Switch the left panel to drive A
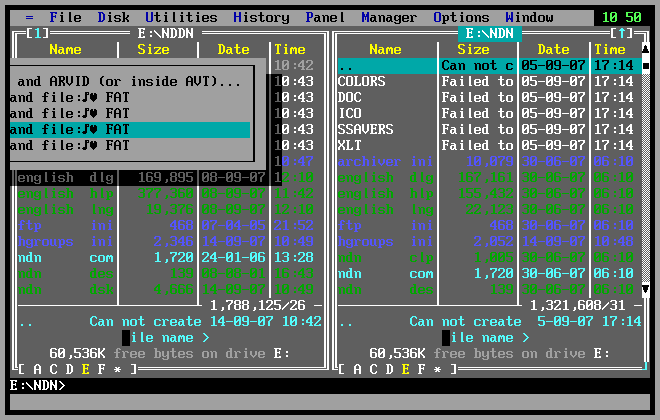Screen dimensions: 660x420 click(37, 369)
